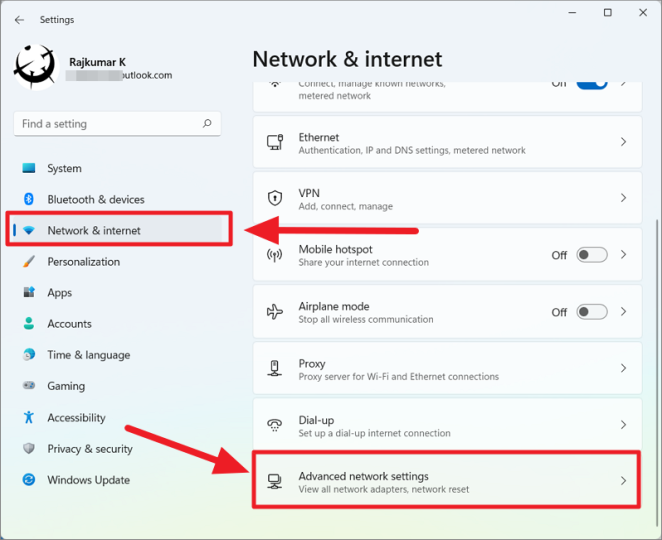662x540 pixels.
Task: Click the Mobile hotspot antenna icon
Action: pos(275,255)
